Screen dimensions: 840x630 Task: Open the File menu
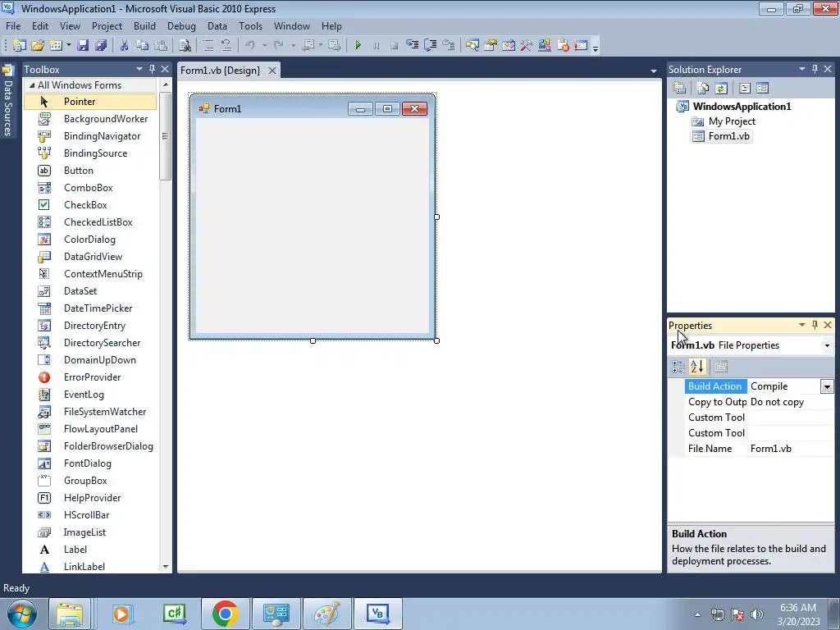pyautogui.click(x=13, y=25)
